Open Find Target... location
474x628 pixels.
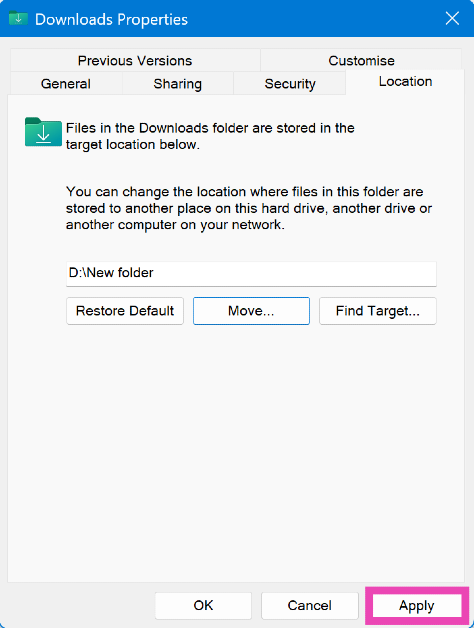click(x=377, y=311)
